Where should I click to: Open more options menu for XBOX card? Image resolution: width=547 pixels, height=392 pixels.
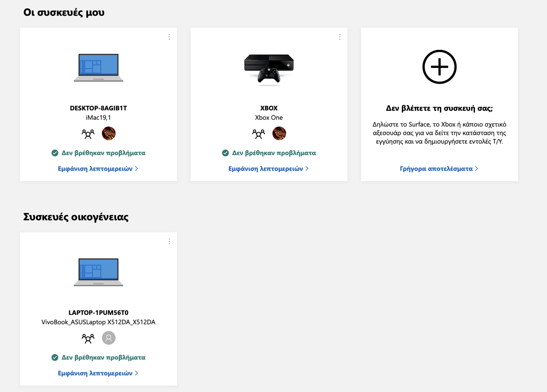coord(339,37)
